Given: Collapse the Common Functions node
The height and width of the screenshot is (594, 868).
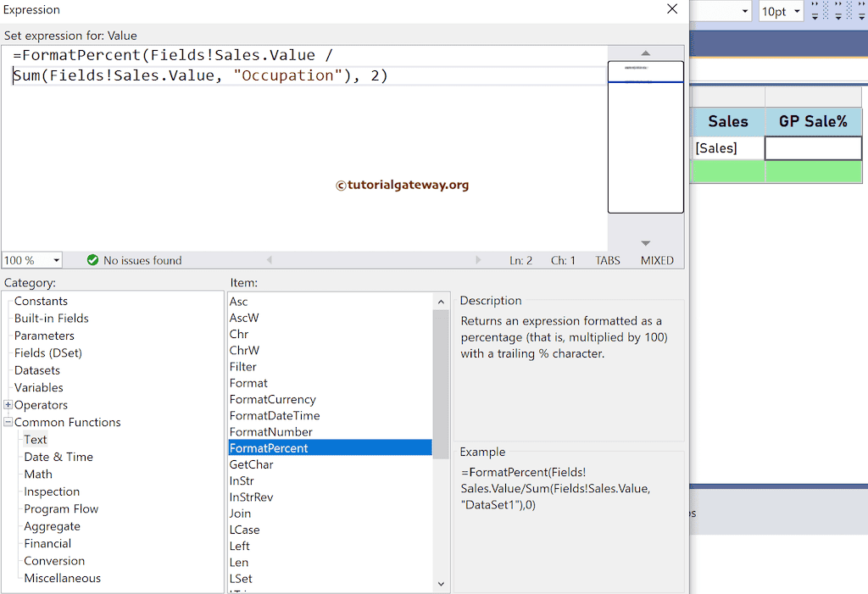Looking at the screenshot, I should (8, 422).
